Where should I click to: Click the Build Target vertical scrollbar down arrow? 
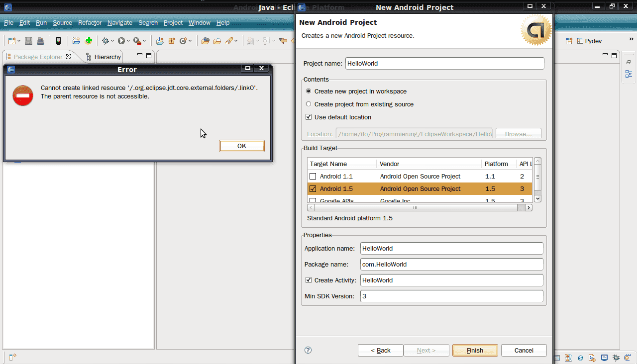[x=537, y=198]
